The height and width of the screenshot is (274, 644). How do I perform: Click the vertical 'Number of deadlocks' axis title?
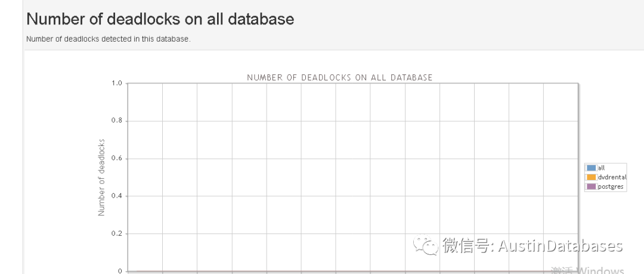click(x=101, y=178)
